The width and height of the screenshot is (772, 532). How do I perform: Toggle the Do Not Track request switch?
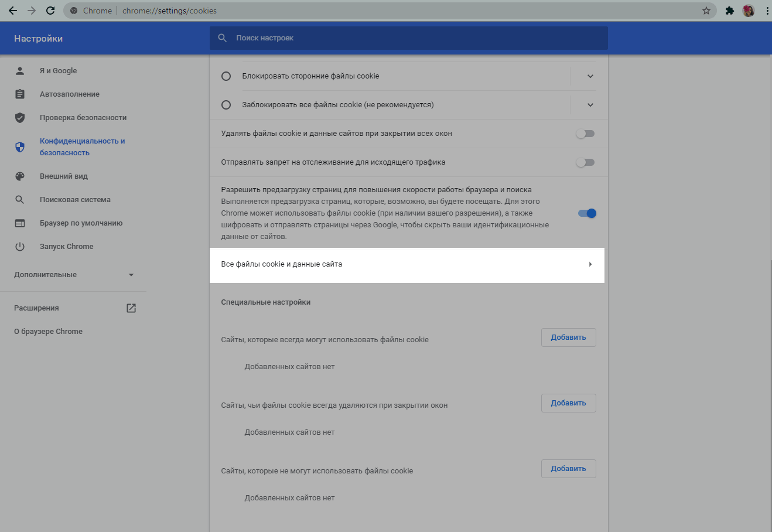click(x=585, y=162)
